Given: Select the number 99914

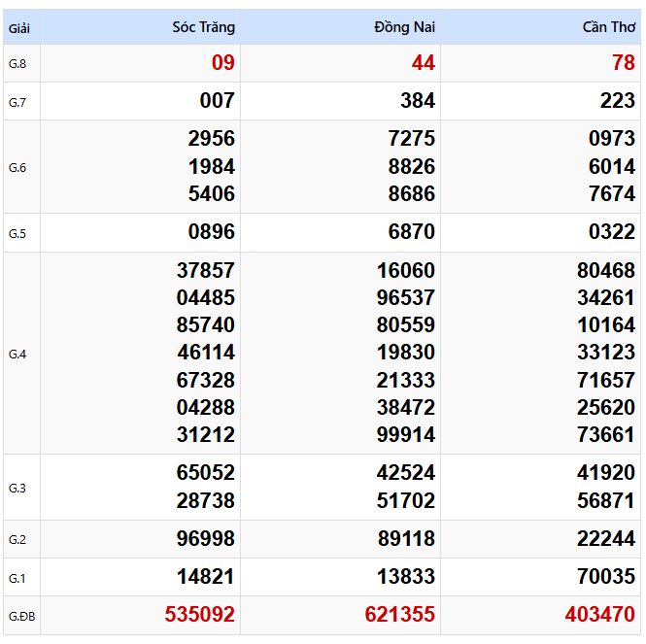Looking at the screenshot, I should point(406,435).
